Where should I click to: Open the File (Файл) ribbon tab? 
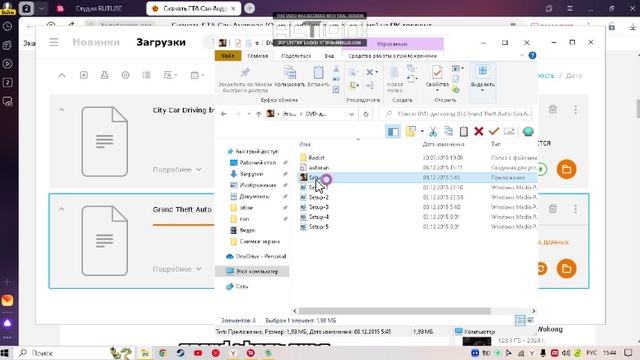coord(228,56)
